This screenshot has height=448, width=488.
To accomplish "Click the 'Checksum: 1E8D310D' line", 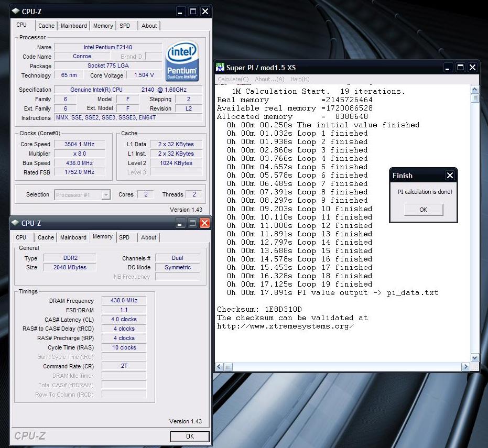I will click(x=259, y=310).
